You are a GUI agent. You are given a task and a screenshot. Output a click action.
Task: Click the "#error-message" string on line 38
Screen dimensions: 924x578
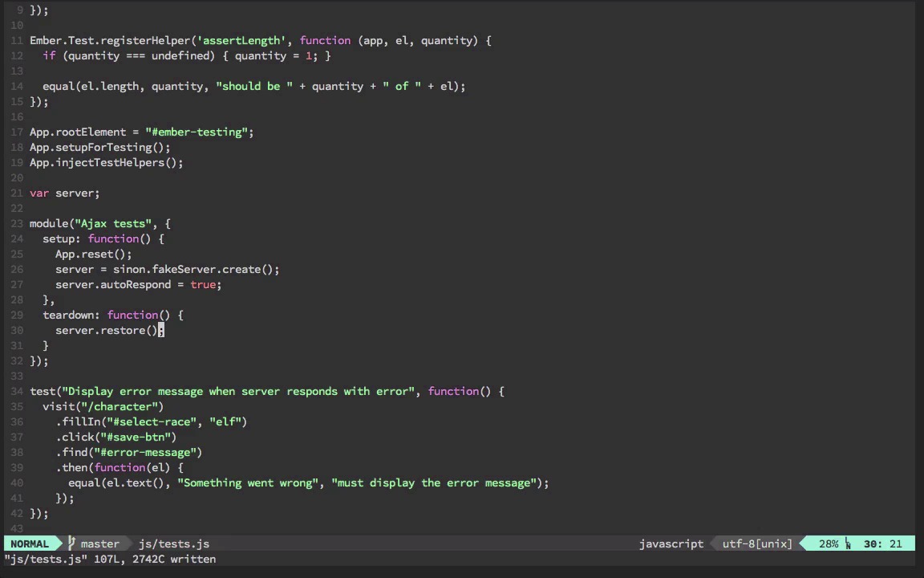[145, 453]
